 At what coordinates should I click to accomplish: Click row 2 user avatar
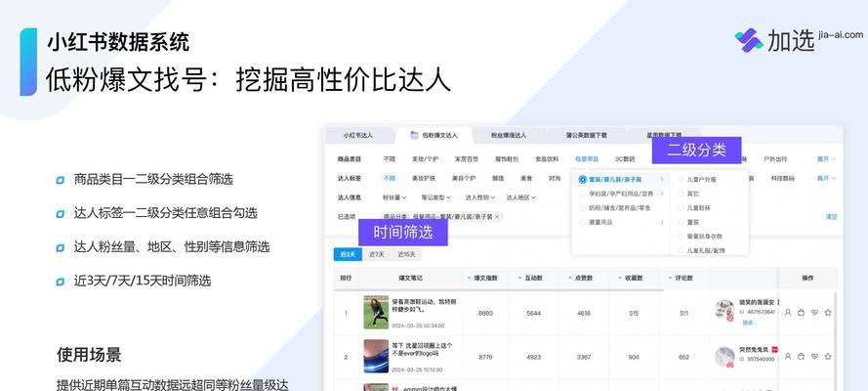pos(724,357)
